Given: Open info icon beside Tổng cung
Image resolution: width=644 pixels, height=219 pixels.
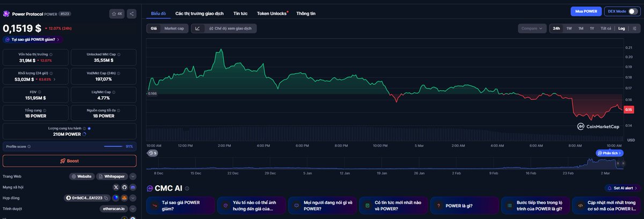Looking at the screenshot, I should click(x=45, y=110).
